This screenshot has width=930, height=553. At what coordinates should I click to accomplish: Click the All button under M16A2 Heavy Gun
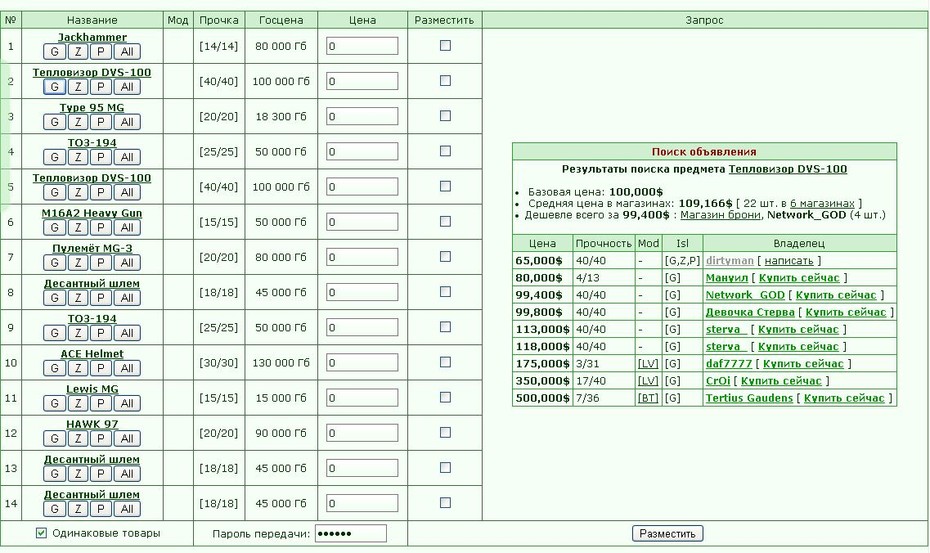click(127, 227)
